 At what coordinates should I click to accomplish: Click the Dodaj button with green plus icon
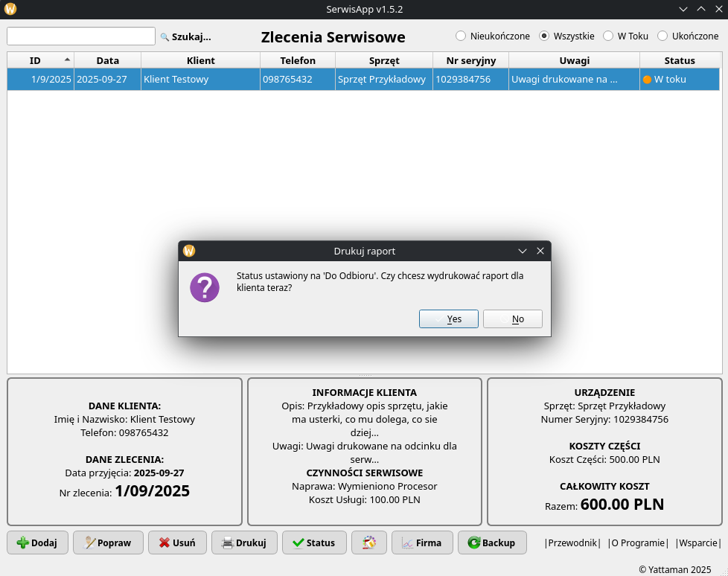(x=37, y=543)
